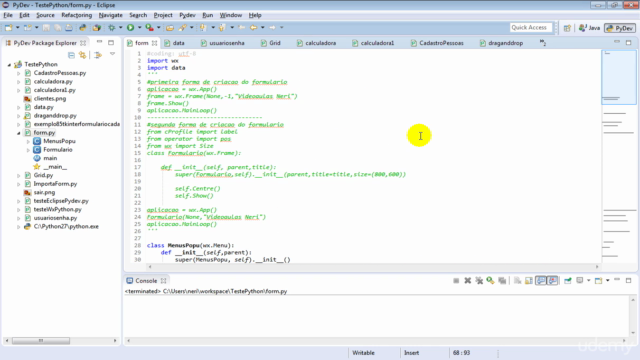640x360 pixels.
Task: Switch to the CadastroPessoas editor tab
Action: (x=437, y=43)
